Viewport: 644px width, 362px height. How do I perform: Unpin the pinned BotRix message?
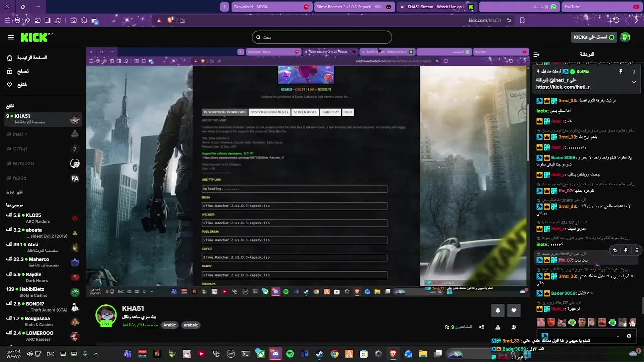pos(621,71)
